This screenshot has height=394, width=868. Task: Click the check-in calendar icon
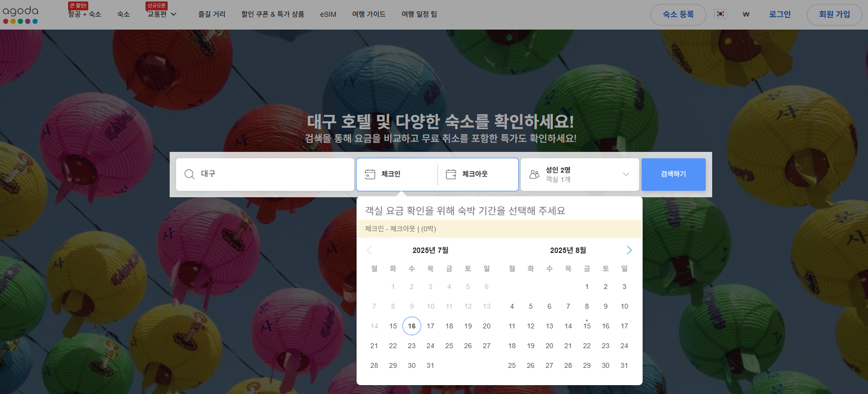(x=370, y=174)
